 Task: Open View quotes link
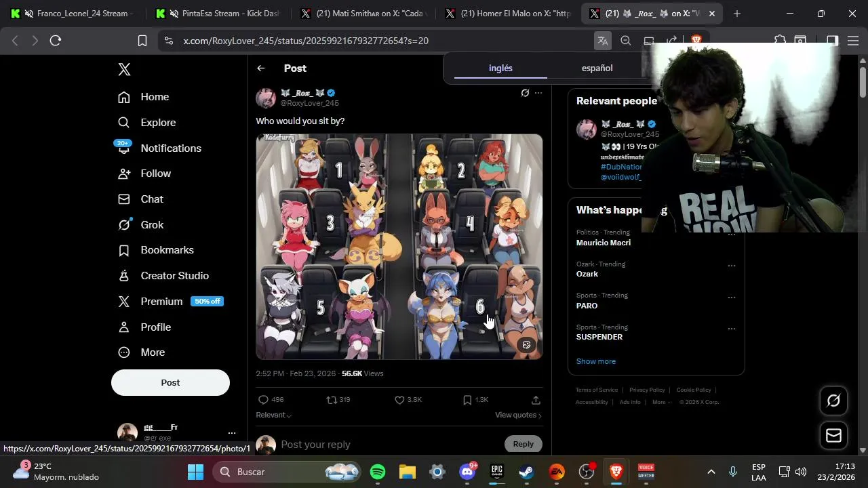tap(518, 415)
